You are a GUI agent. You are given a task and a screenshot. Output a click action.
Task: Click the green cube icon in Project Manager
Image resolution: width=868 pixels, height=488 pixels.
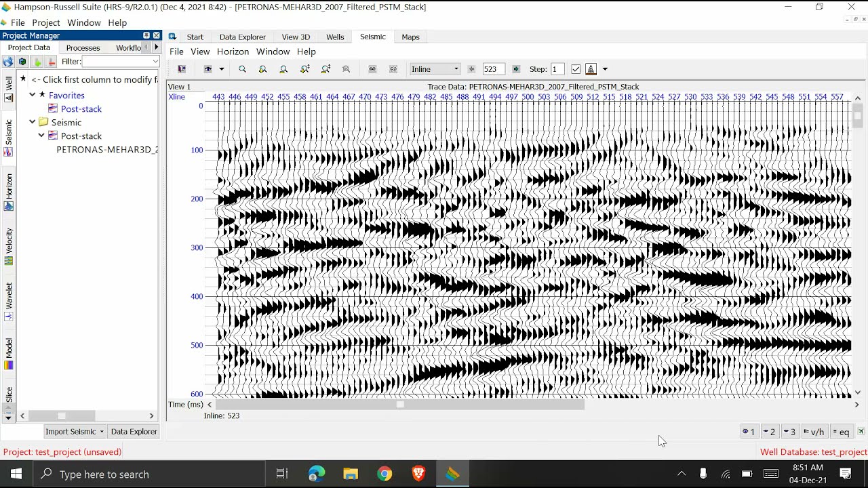pyautogui.click(x=22, y=62)
